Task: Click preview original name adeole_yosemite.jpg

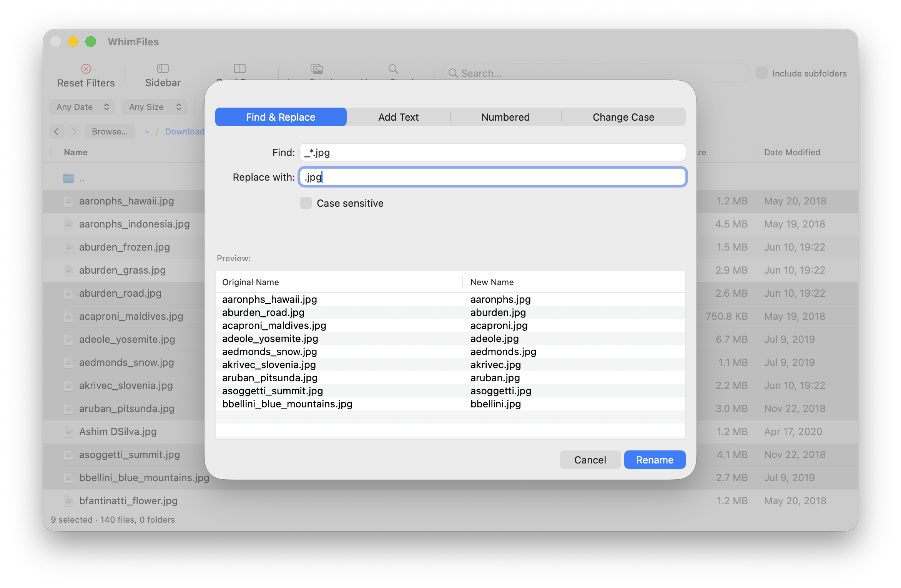Action: pyautogui.click(x=270, y=339)
